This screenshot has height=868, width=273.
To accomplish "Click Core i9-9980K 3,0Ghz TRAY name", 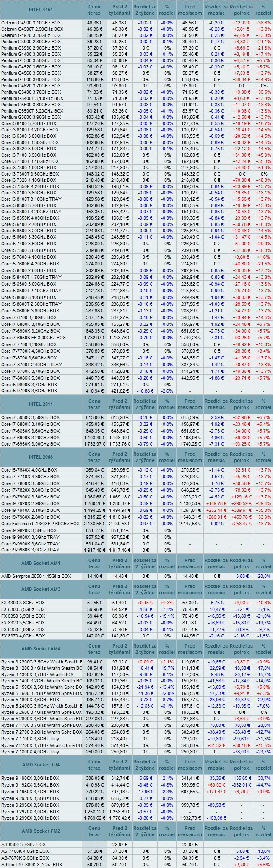I will pos(30,550).
